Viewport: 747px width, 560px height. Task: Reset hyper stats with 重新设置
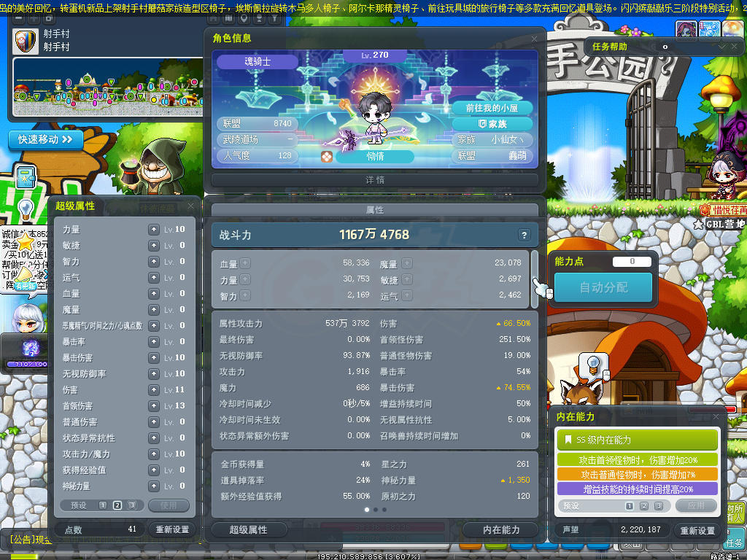[x=172, y=529]
